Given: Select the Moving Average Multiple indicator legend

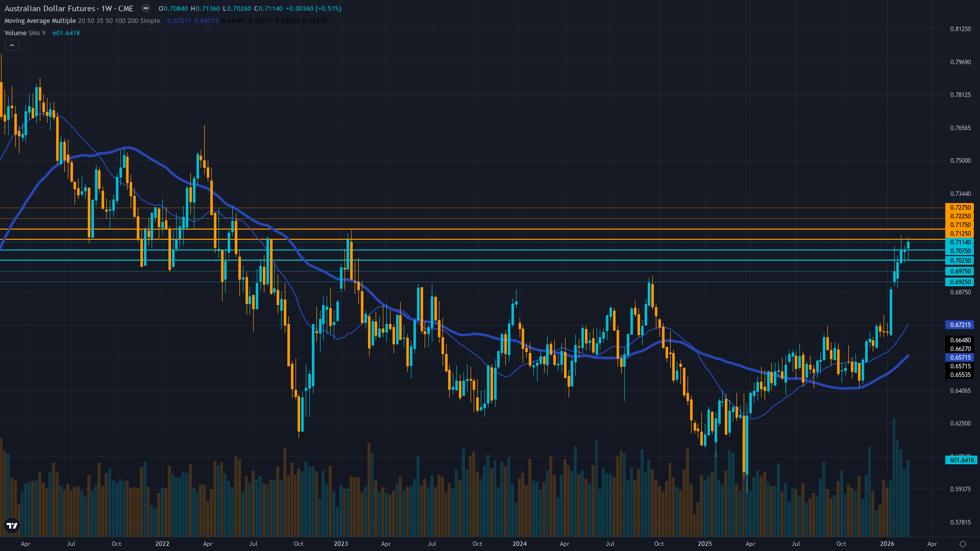Looking at the screenshot, I should coord(82,21).
